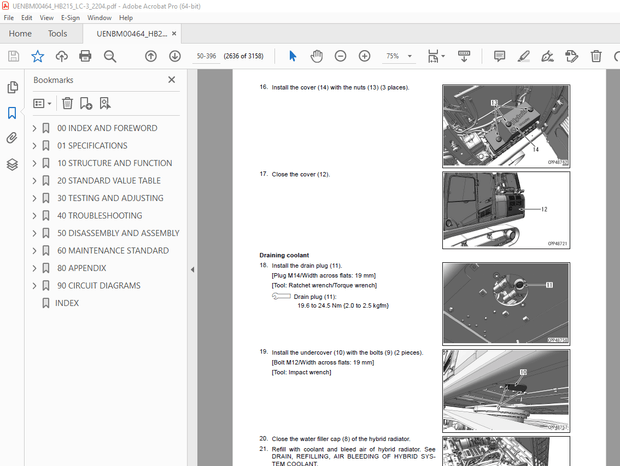Select the highlighter pen tool
620x466 pixels.
pyautogui.click(x=524, y=56)
